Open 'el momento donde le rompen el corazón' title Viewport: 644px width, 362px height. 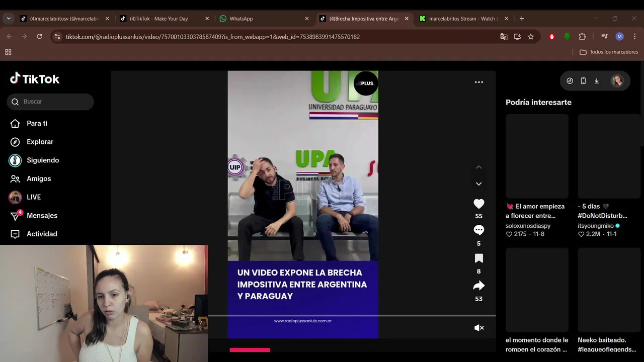click(537, 344)
